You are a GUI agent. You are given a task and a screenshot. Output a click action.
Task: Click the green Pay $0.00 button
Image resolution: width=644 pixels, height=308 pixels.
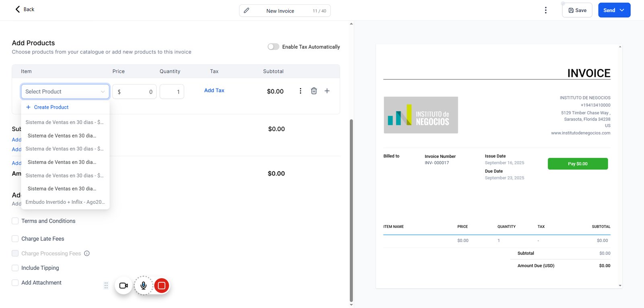point(578,164)
